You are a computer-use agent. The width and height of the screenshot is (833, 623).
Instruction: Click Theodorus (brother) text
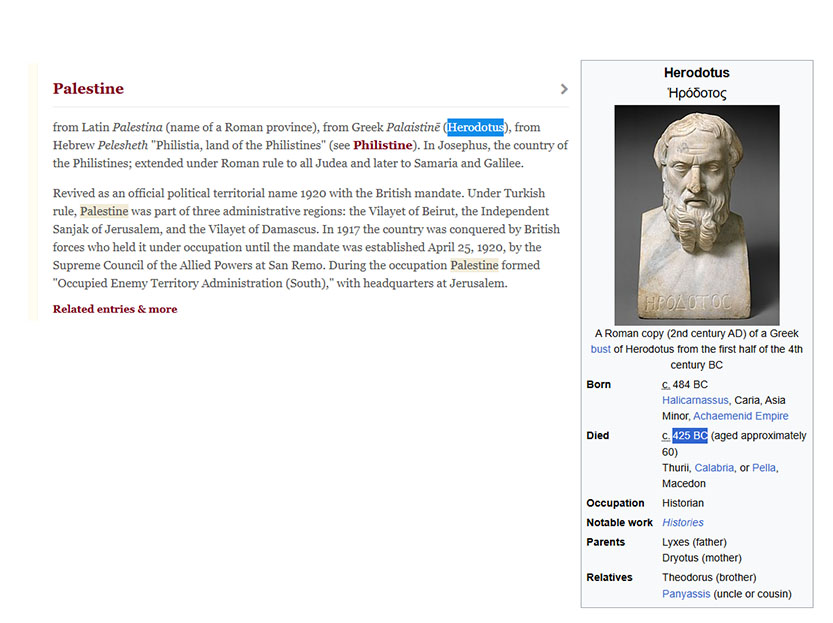click(709, 577)
